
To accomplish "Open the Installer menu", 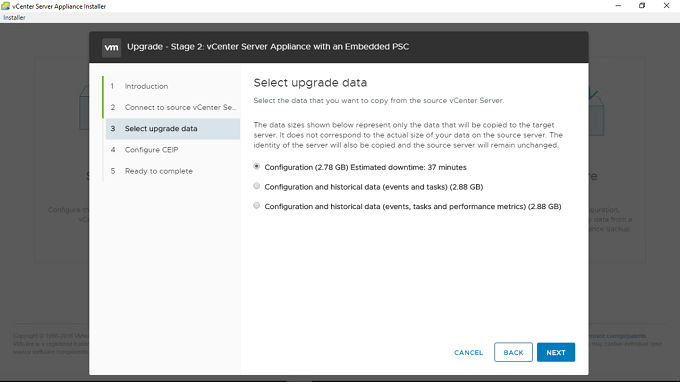I will [x=14, y=18].
